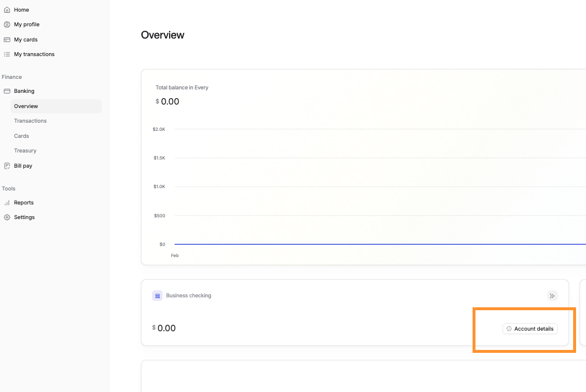Click the My transactions list icon

[x=7, y=54]
